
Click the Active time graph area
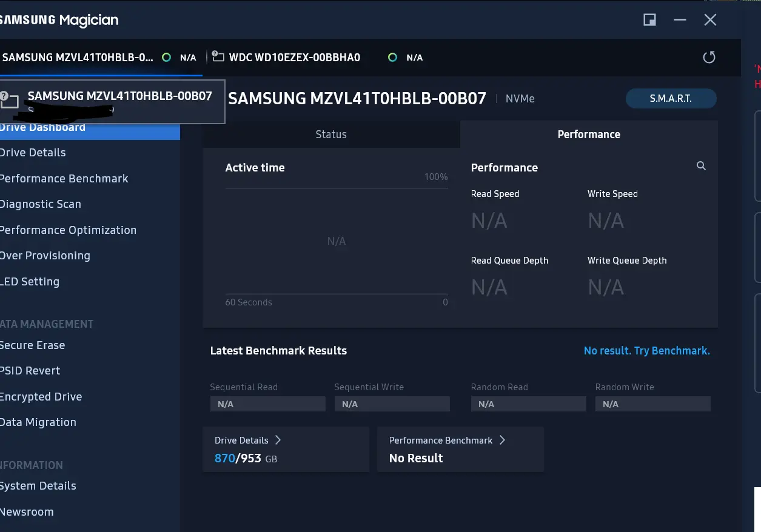(x=337, y=241)
